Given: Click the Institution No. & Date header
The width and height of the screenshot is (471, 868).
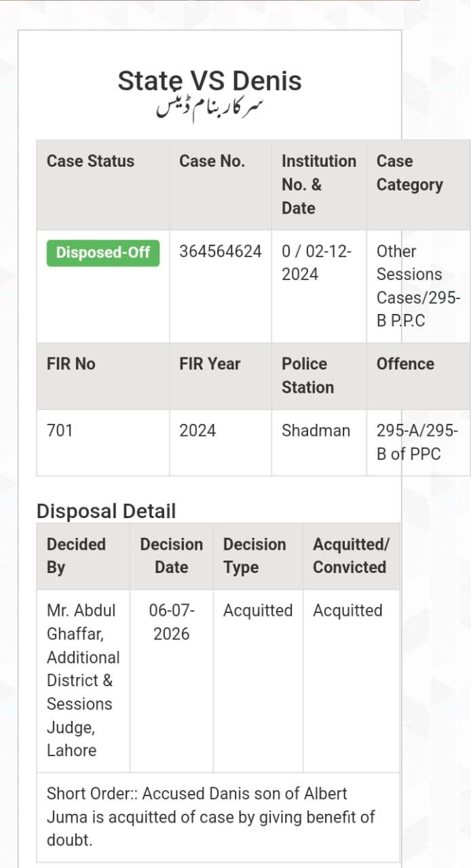Looking at the screenshot, I should [319, 184].
